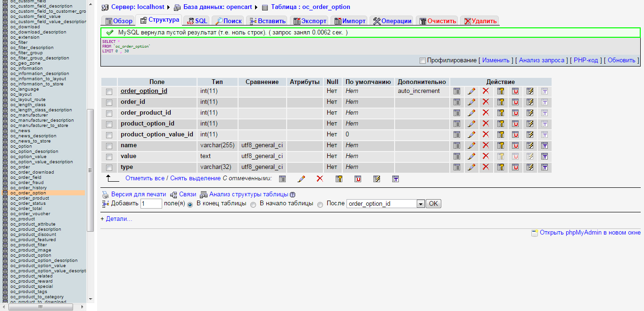Expand the '+ Детали...' section
The height and width of the screenshot is (311, 644).
point(116,219)
